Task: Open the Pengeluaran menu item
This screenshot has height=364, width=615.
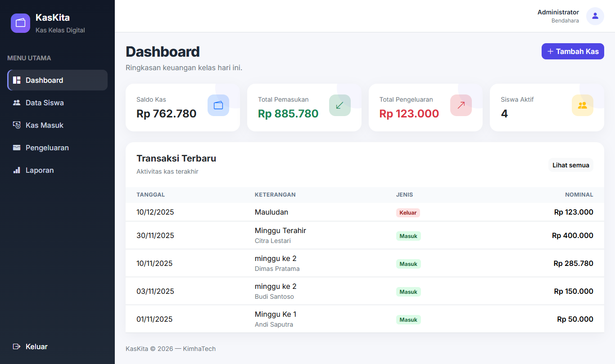Action: [x=58, y=148]
